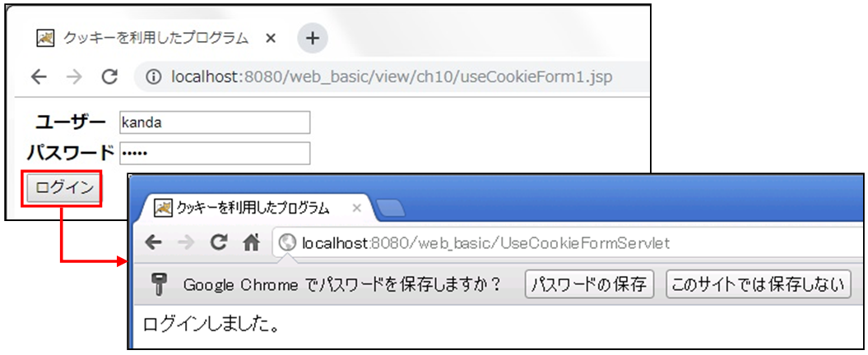Viewport: 868px width, 355px height.
Task: Click パスワードの保存 button
Action: (590, 285)
